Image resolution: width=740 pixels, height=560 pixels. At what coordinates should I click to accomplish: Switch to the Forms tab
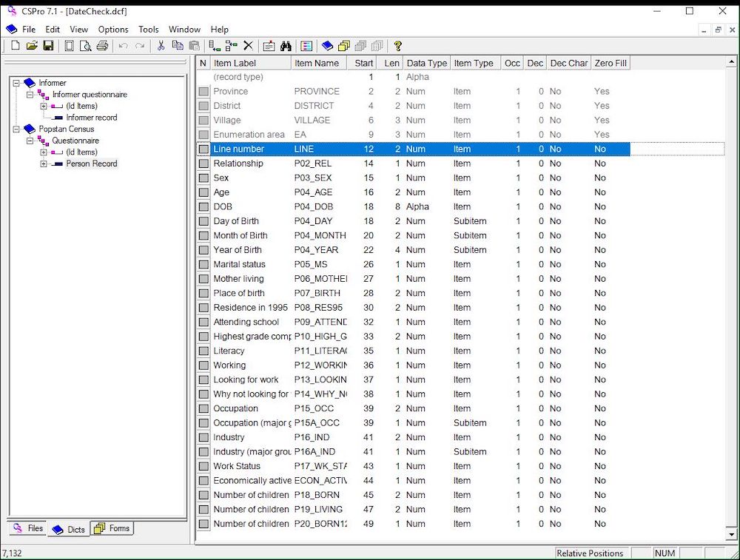coord(112,528)
